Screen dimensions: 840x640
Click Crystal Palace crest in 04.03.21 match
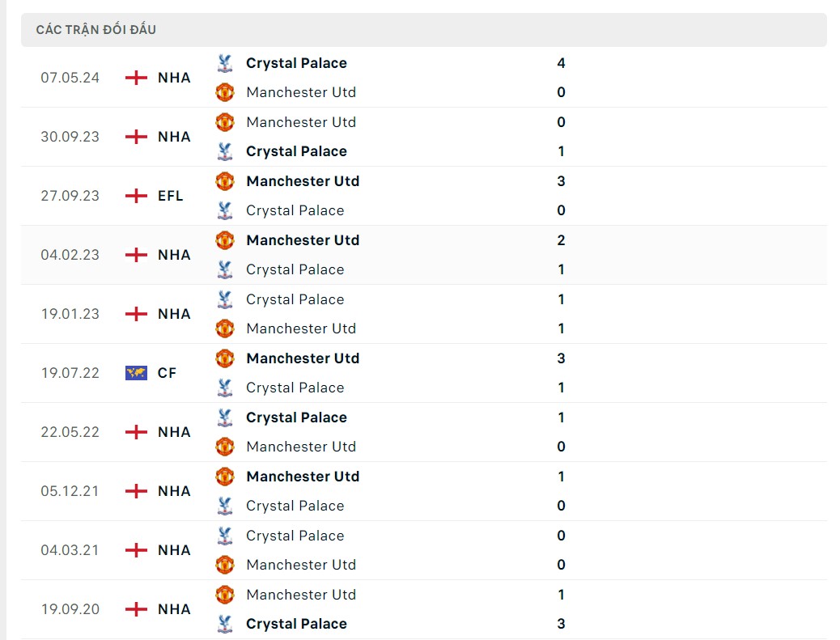pyautogui.click(x=225, y=536)
